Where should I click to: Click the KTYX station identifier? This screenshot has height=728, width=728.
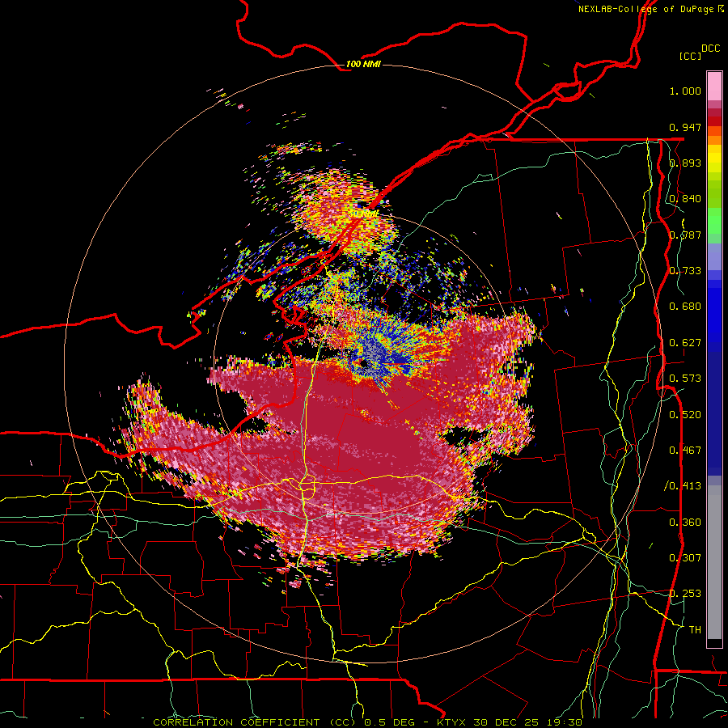[453, 722]
